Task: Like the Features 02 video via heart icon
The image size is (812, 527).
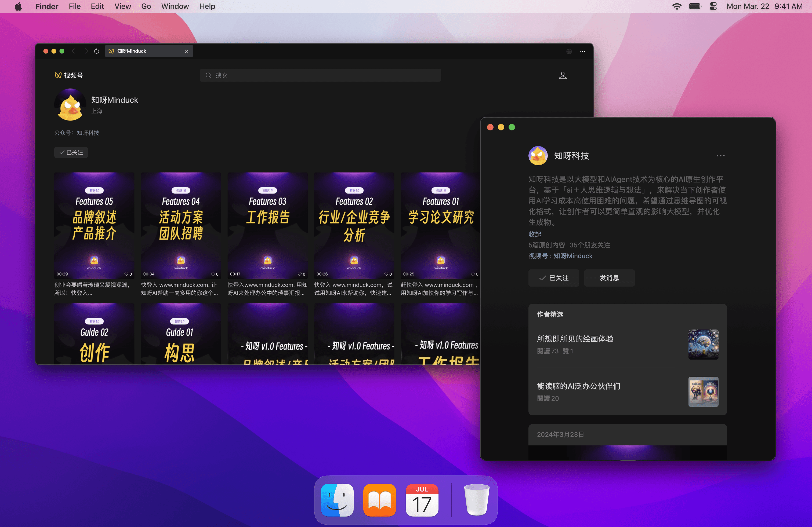Action: 386,274
